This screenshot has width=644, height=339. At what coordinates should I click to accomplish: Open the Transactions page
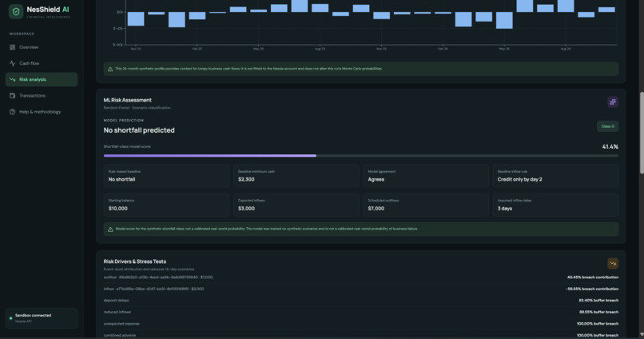(x=42, y=96)
